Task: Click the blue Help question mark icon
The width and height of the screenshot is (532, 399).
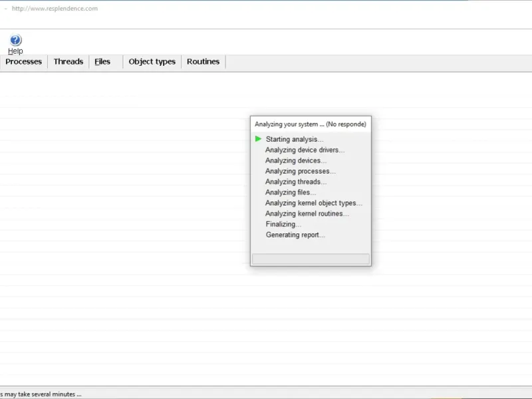Action: pos(15,40)
